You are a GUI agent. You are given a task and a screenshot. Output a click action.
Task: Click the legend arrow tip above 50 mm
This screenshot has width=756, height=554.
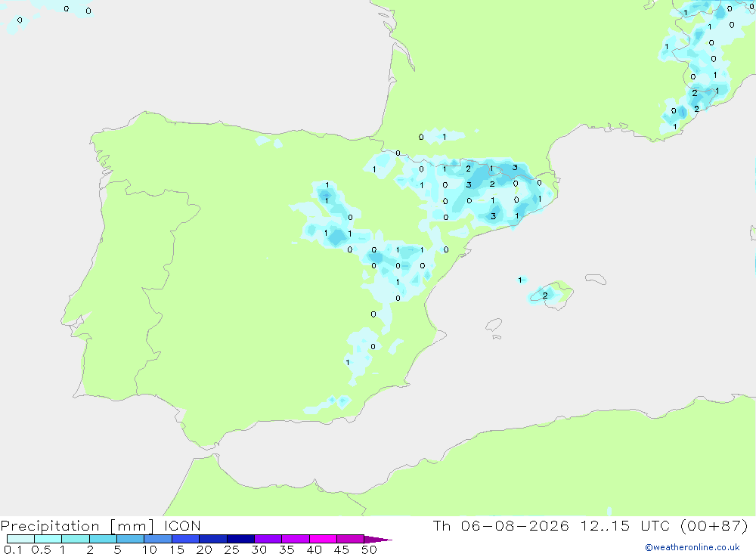tap(378, 540)
